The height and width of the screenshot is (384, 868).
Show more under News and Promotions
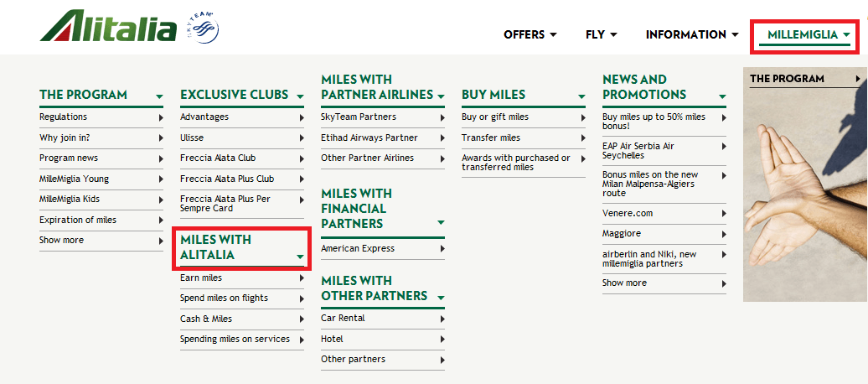pyautogui.click(x=624, y=283)
